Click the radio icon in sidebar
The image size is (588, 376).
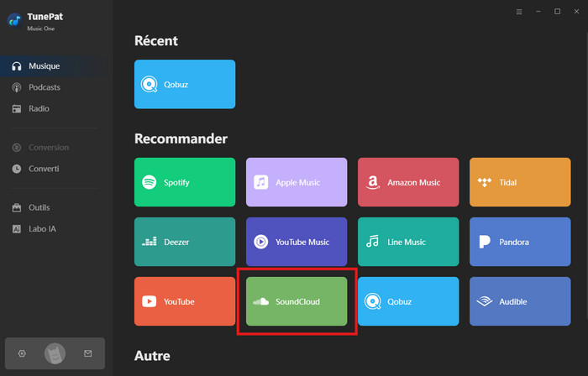point(17,108)
